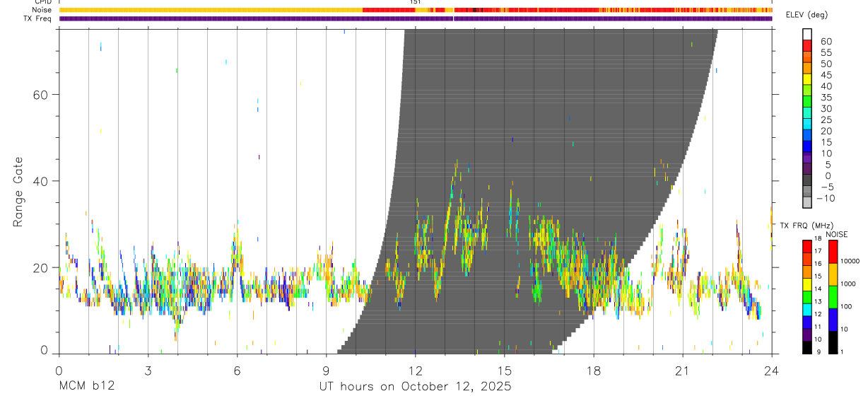Click the "UT hours on October 12, 2025" title

coord(416,387)
